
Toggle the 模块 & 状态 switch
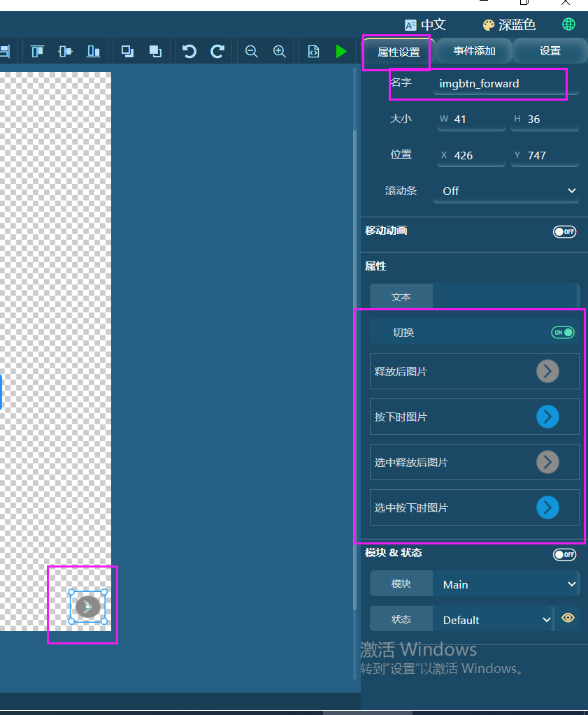coord(564,554)
